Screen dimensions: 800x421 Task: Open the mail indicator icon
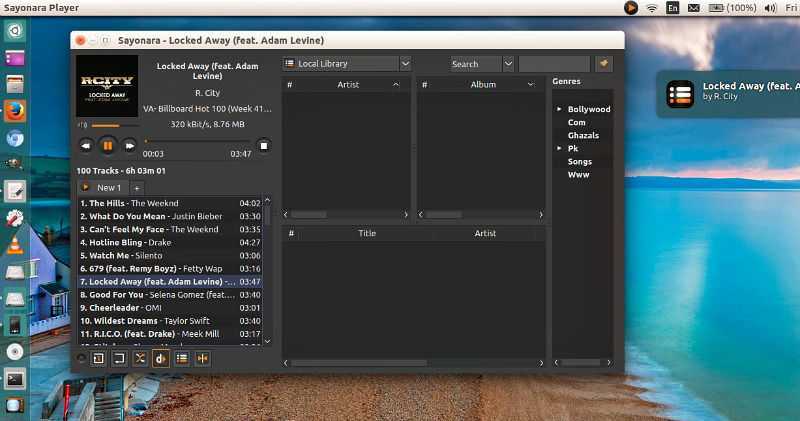[x=694, y=8]
